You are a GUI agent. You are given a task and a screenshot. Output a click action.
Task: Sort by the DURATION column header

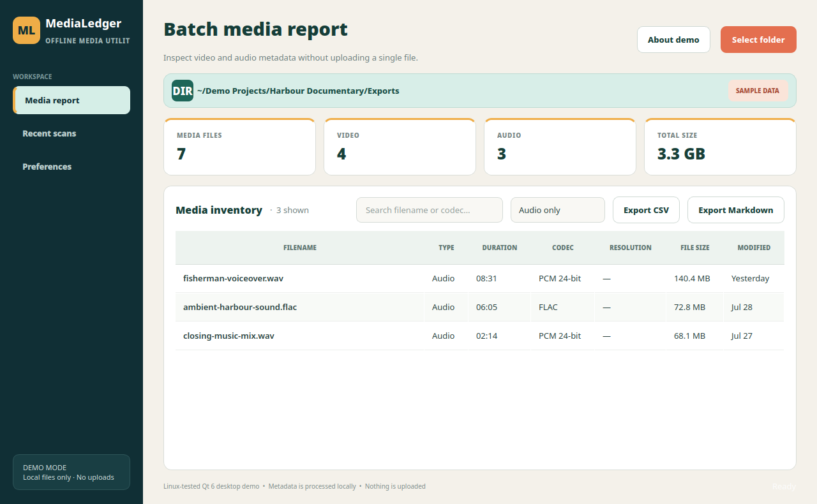[500, 248]
